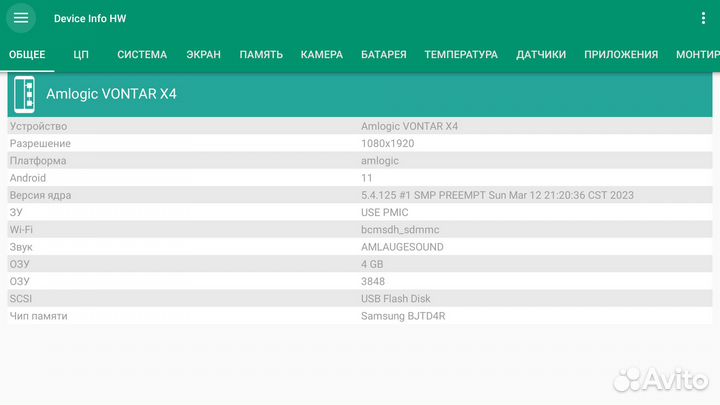Select the ОБЩЕЕ tab
720x405 pixels.
click(x=27, y=55)
